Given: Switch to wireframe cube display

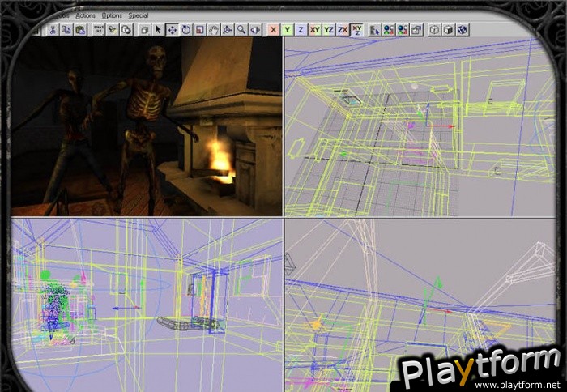Looking at the screenshot, I should 434,30.
